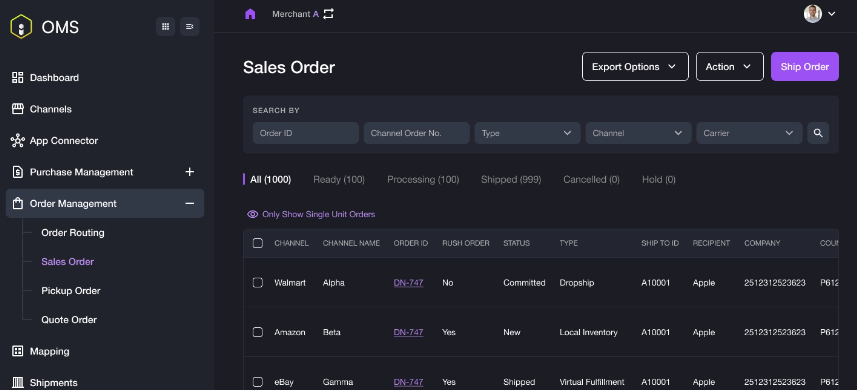Click the Order ID search field
Image resolution: width=857 pixels, height=390 pixels.
[x=306, y=133]
